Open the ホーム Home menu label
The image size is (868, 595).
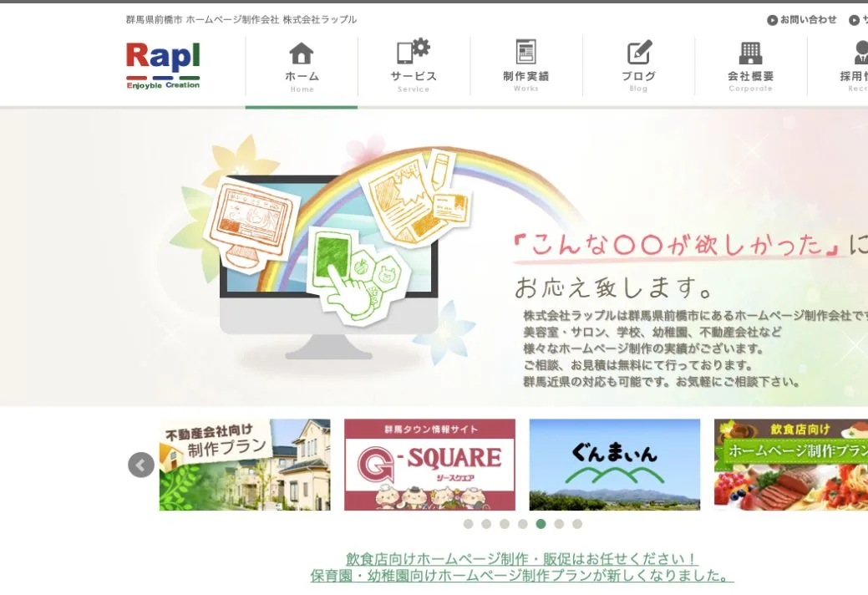(302, 81)
